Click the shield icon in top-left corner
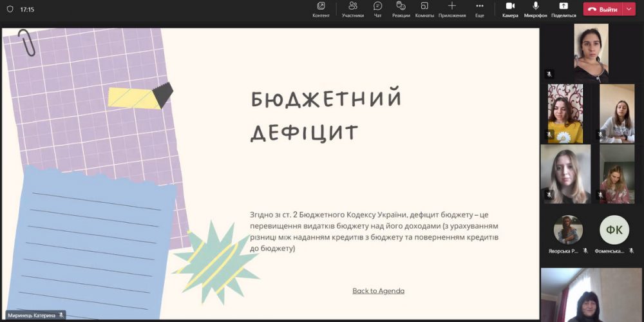 point(10,10)
